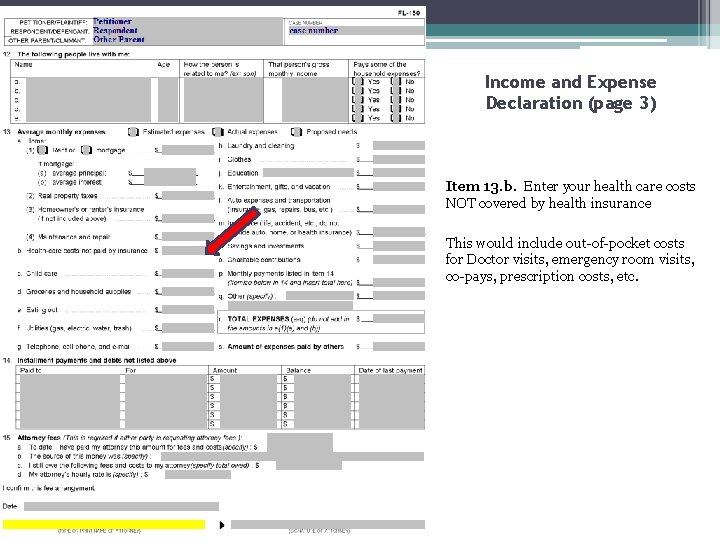This screenshot has height=540, width=720.
Task: Click the source of this money field
Action: [292, 456]
